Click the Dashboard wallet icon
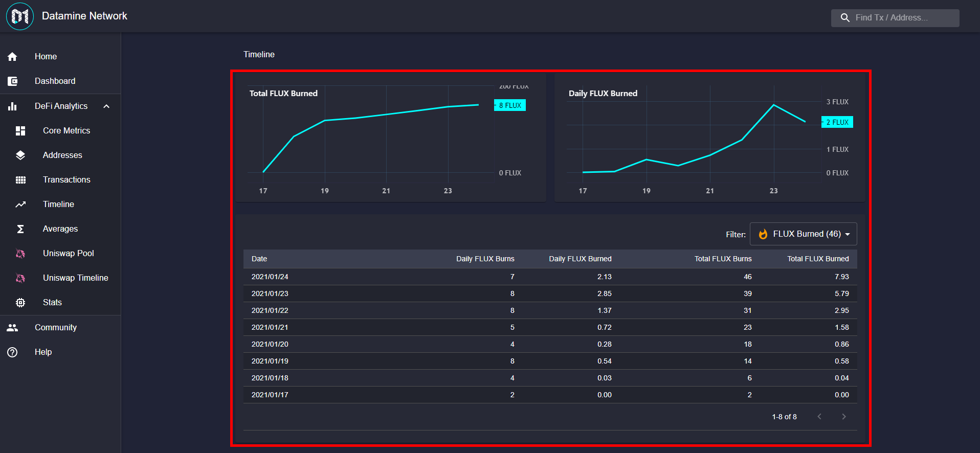The height and width of the screenshot is (453, 980). (12, 81)
